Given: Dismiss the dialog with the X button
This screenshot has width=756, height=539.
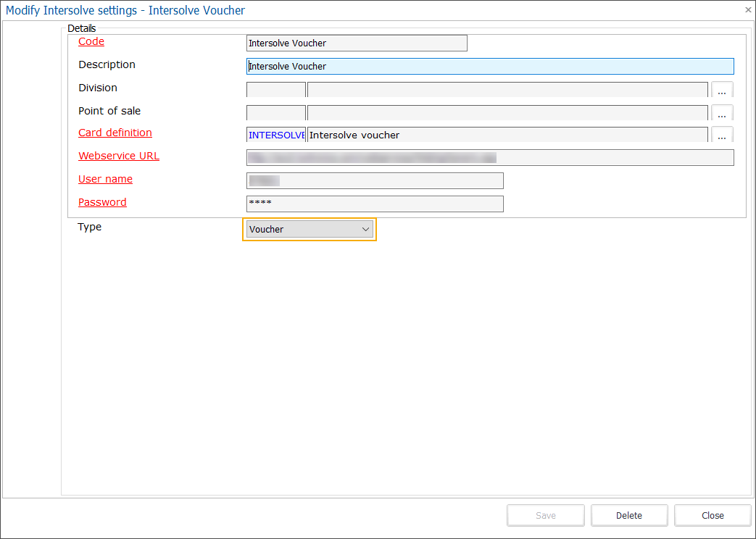Looking at the screenshot, I should (747, 9).
